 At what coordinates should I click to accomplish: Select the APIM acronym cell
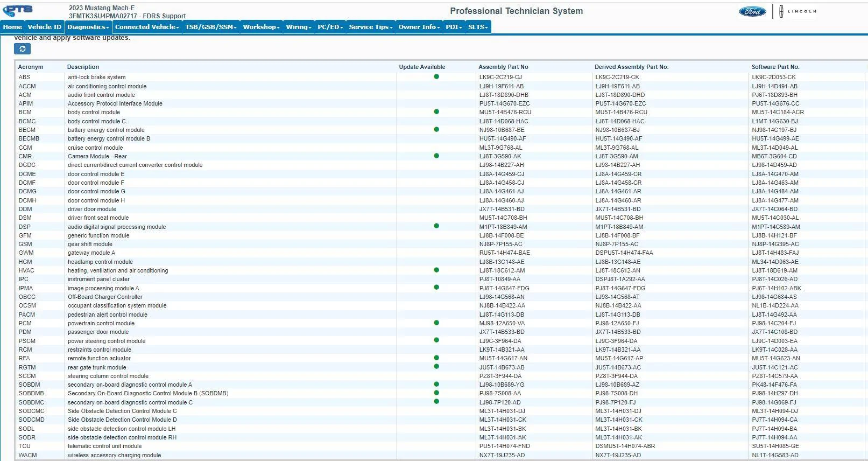click(26, 104)
